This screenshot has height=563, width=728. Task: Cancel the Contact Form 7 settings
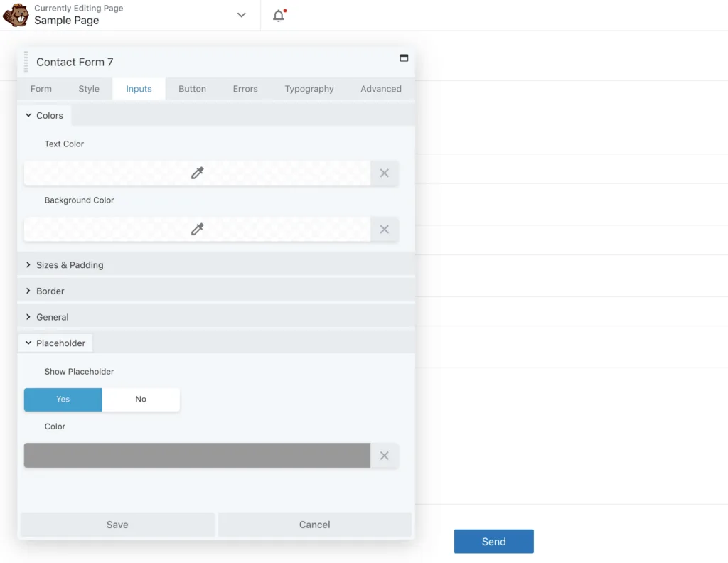[x=314, y=525]
